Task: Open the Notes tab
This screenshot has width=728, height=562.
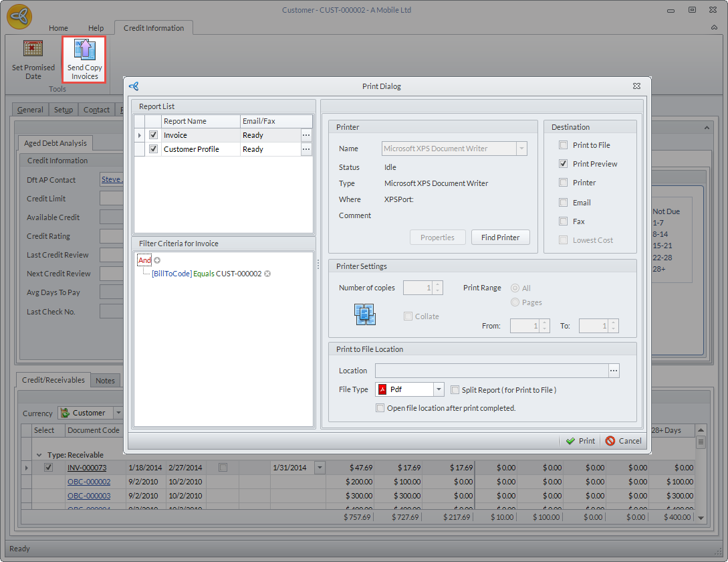Action: [x=105, y=381]
